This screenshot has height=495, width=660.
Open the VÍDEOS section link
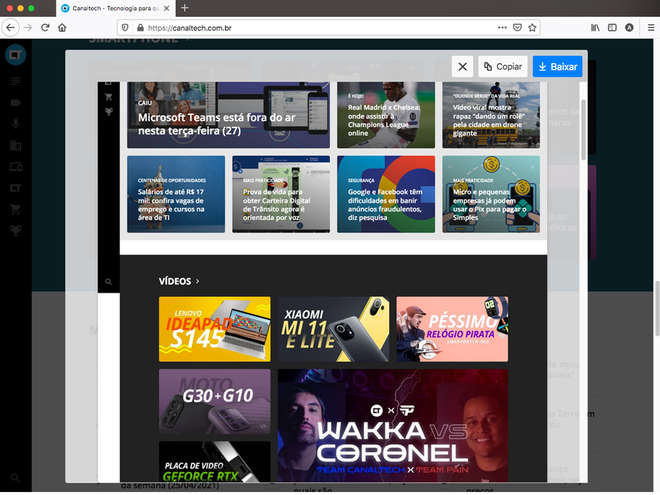[179, 281]
